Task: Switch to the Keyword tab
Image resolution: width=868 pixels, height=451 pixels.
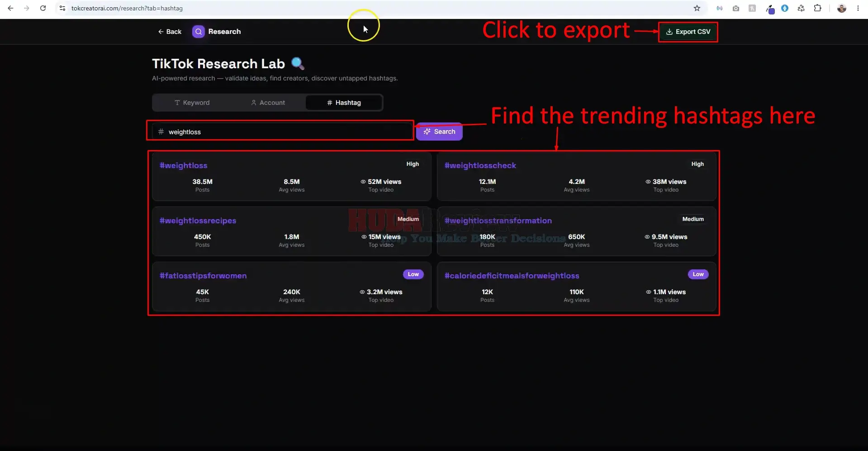Action: [192, 103]
